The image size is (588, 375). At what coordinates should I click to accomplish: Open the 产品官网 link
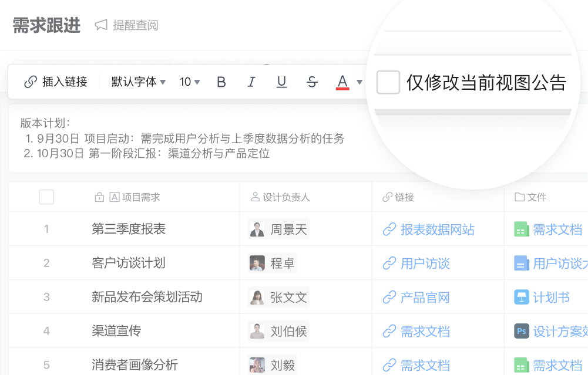coord(425,298)
